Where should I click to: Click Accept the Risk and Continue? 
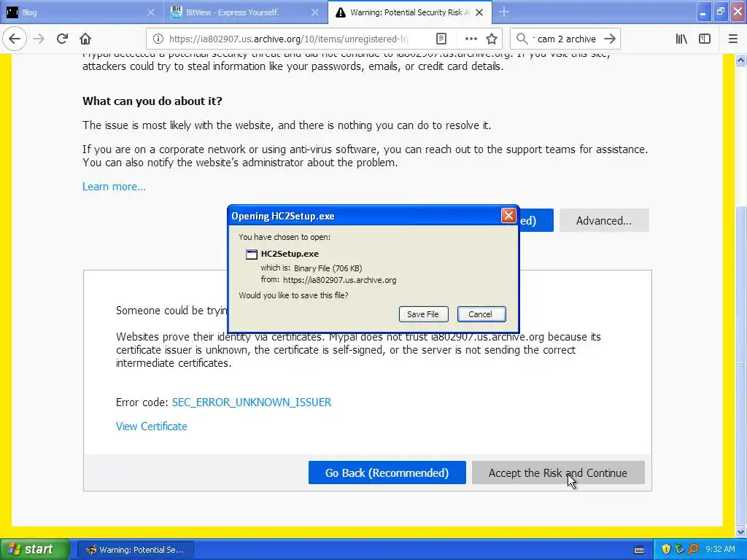(x=558, y=472)
